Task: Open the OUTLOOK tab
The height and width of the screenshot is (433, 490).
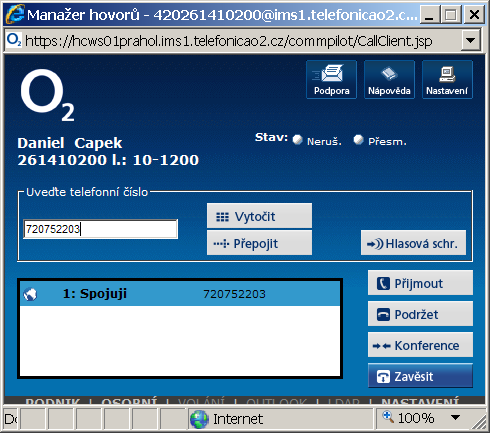Action: point(276,401)
